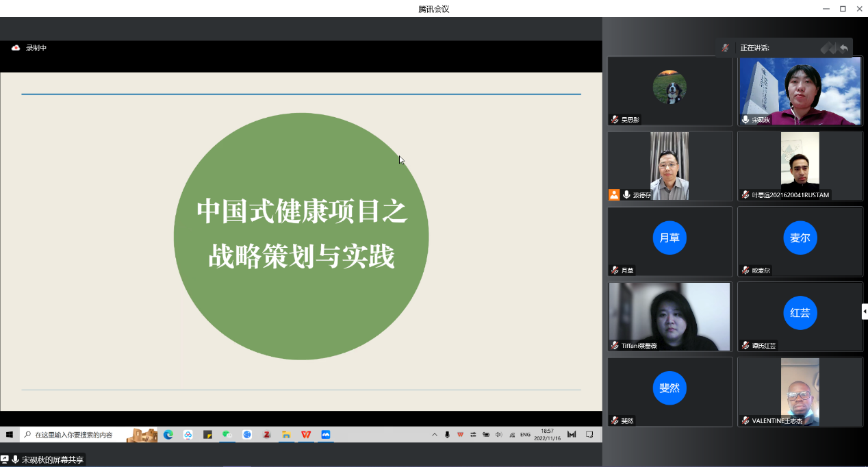Click the Tencent Meeting taskbar icon
The height and width of the screenshot is (467, 868).
[326, 435]
